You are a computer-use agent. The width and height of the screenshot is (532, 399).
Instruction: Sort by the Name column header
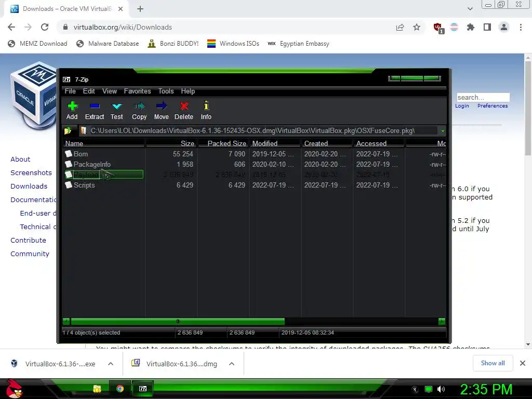(104, 143)
